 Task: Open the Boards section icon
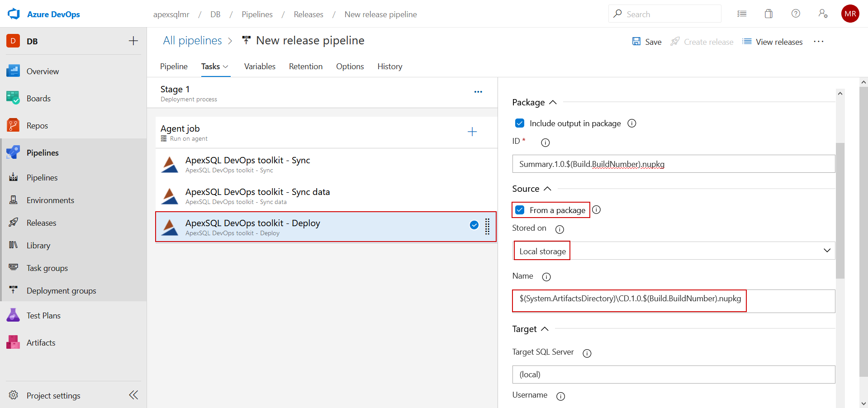point(13,98)
